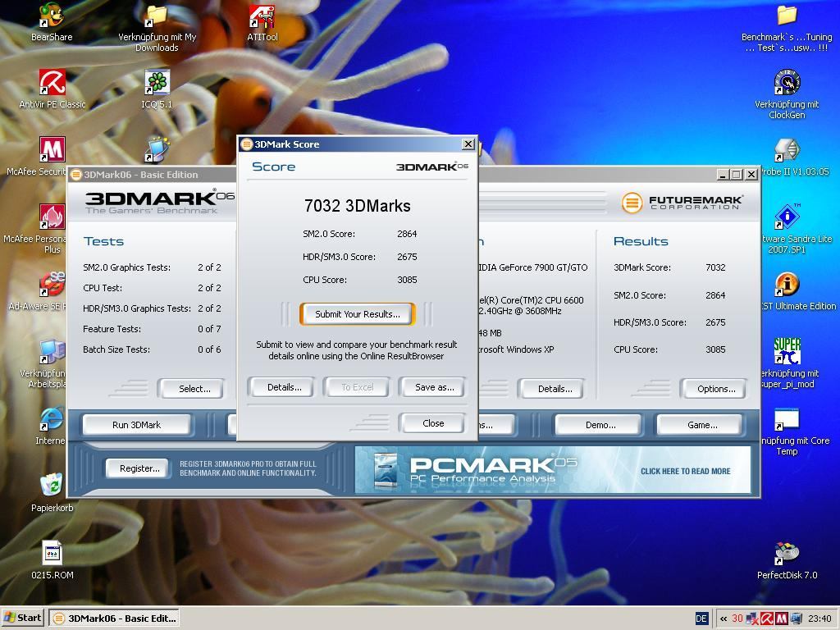Click the Futuremark Corporation logo

point(682,203)
